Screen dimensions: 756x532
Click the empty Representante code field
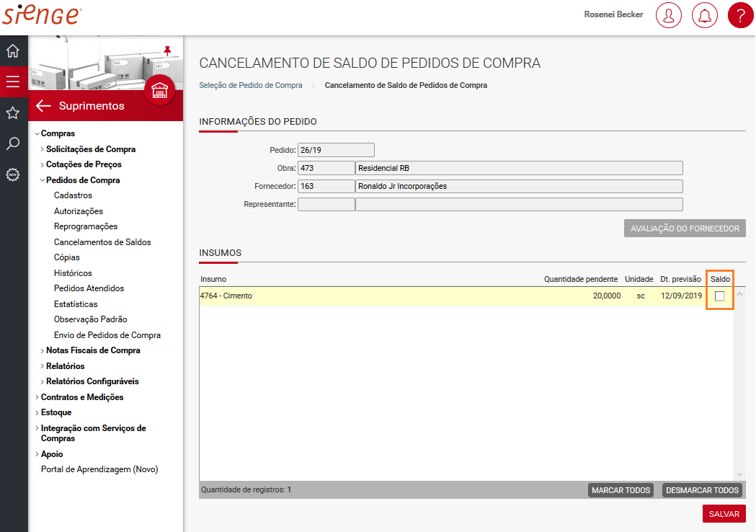click(326, 205)
